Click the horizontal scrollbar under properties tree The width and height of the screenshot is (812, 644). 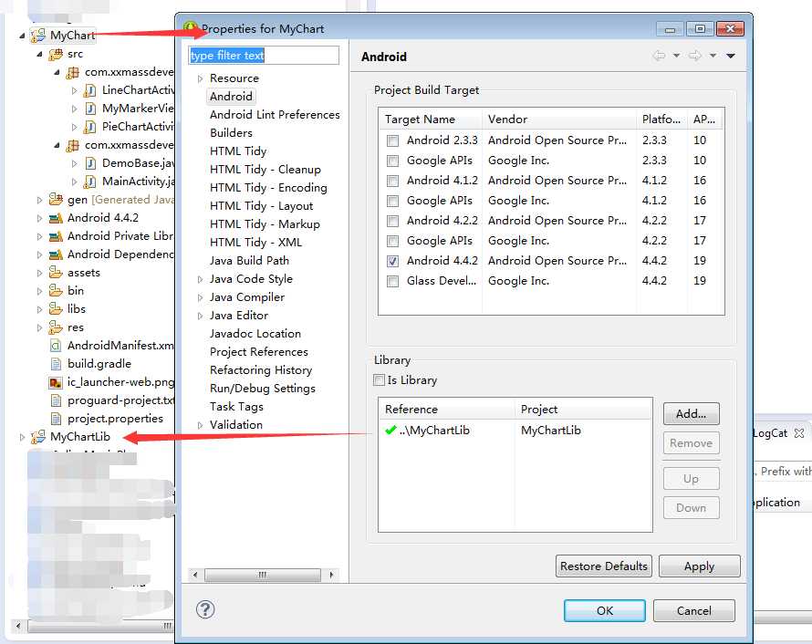click(263, 575)
